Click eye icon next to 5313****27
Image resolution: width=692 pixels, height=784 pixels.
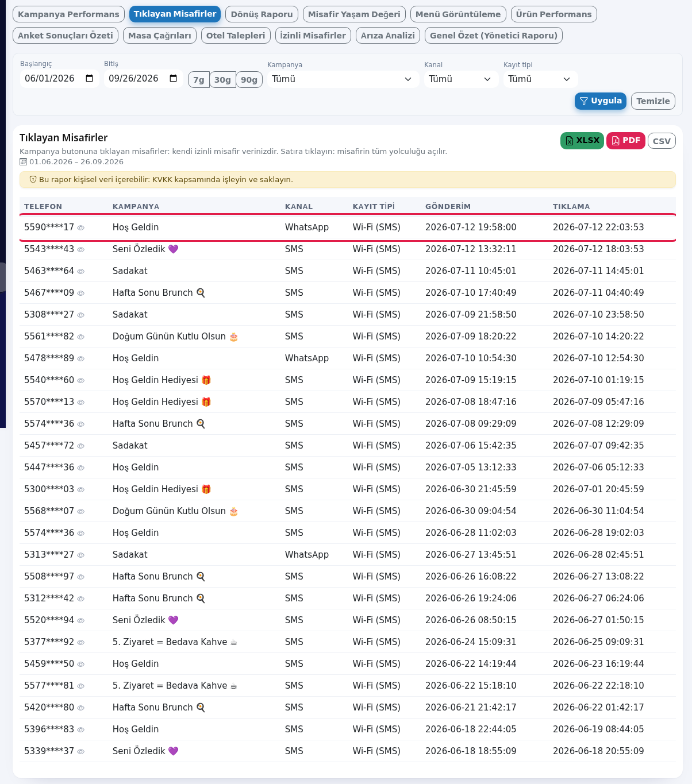(x=81, y=555)
